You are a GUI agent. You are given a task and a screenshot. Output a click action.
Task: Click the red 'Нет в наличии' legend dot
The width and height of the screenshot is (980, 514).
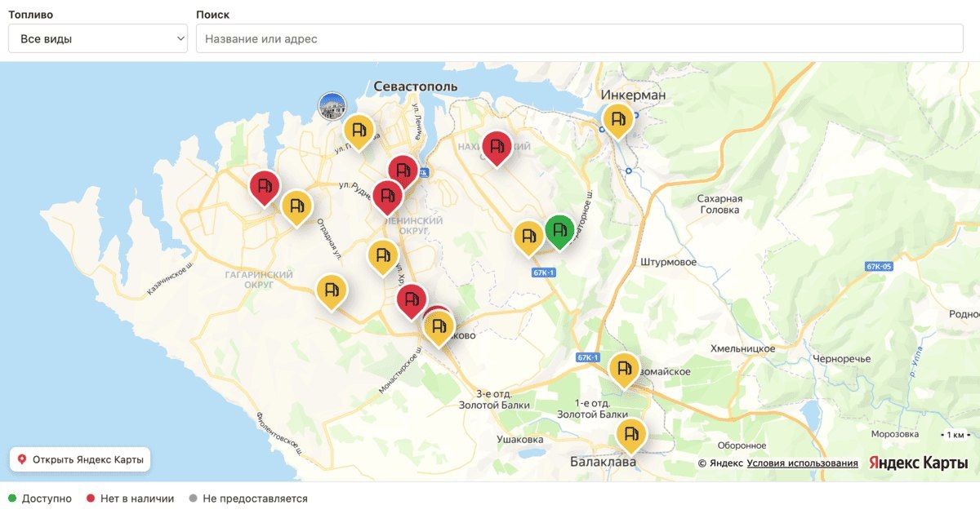click(91, 498)
